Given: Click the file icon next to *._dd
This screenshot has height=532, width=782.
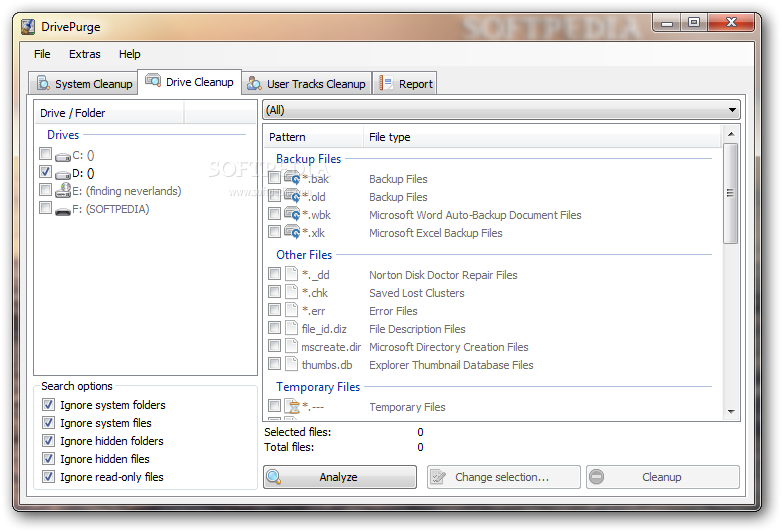Looking at the screenshot, I should (x=291, y=274).
